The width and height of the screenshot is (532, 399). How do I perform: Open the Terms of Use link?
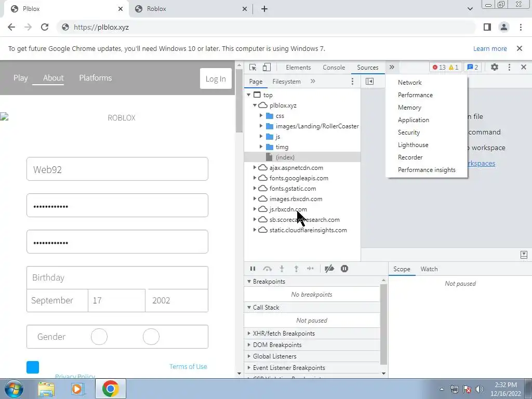click(188, 366)
